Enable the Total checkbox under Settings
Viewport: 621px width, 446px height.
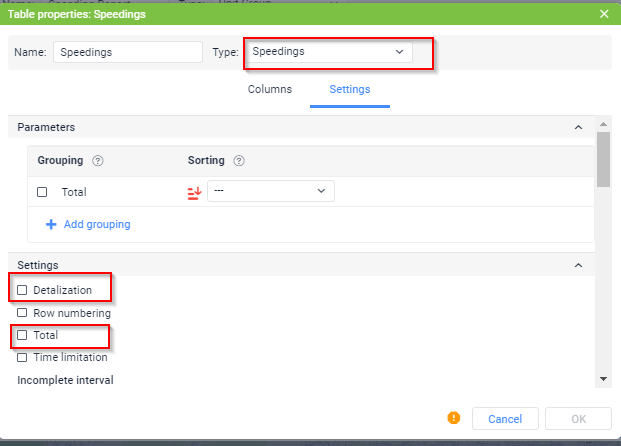pyautogui.click(x=23, y=335)
